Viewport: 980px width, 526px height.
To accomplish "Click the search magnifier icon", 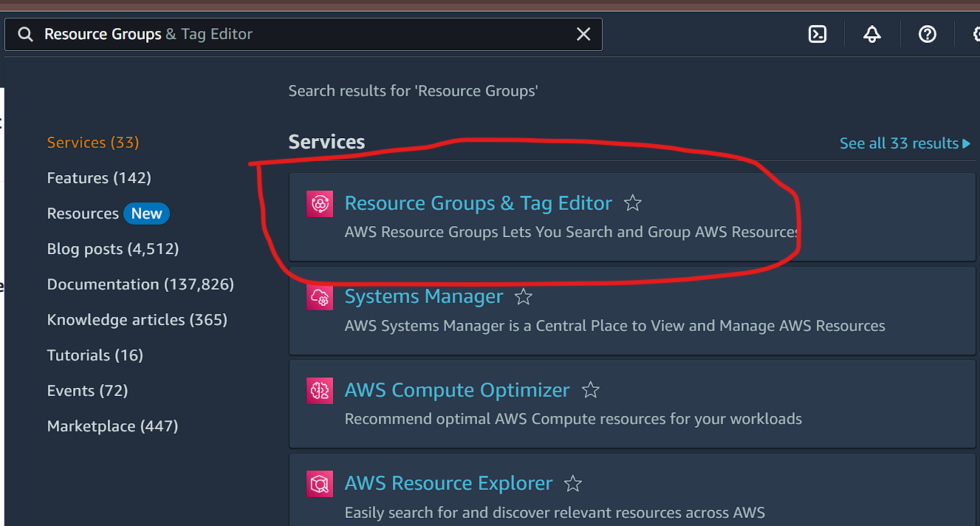I will [25, 35].
